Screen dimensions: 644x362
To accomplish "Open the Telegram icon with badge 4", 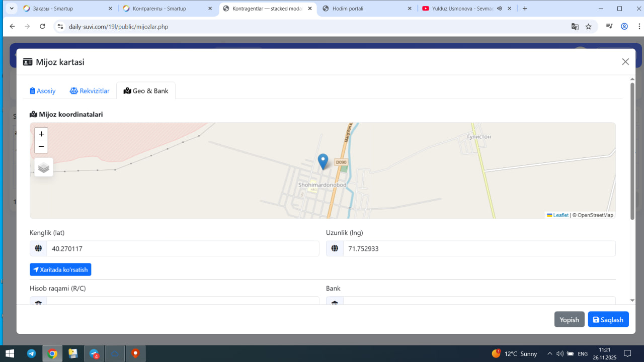I will 94,353.
